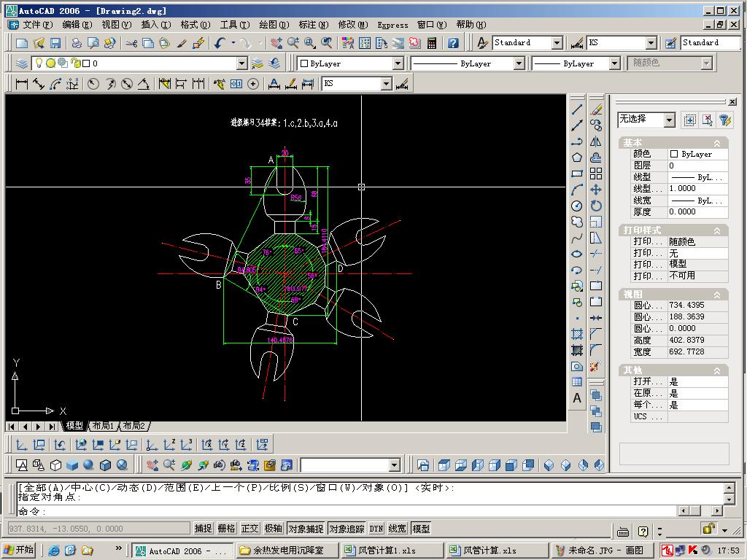Click the New drawing icon
The image size is (747, 560).
click(x=21, y=43)
